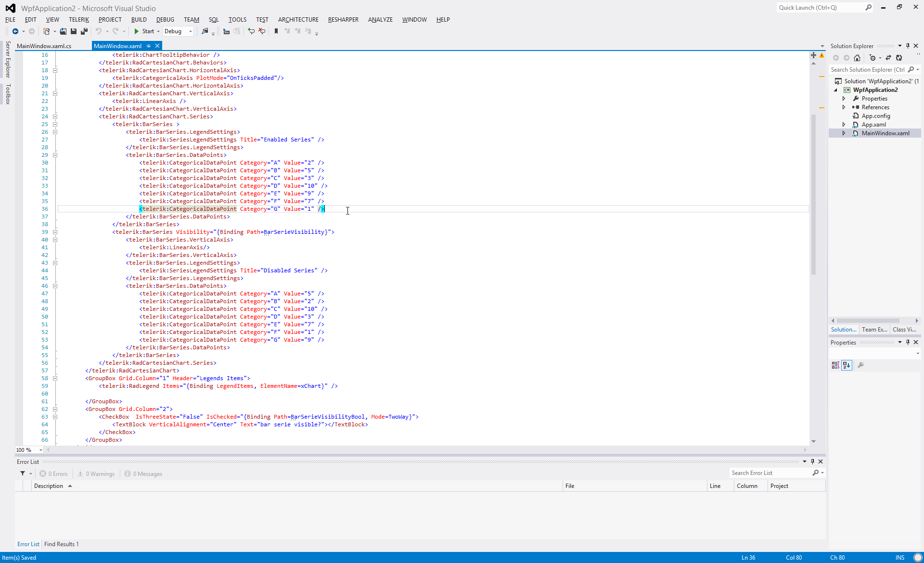Click the Quick Launch input field
The image size is (924, 563).
click(x=820, y=8)
